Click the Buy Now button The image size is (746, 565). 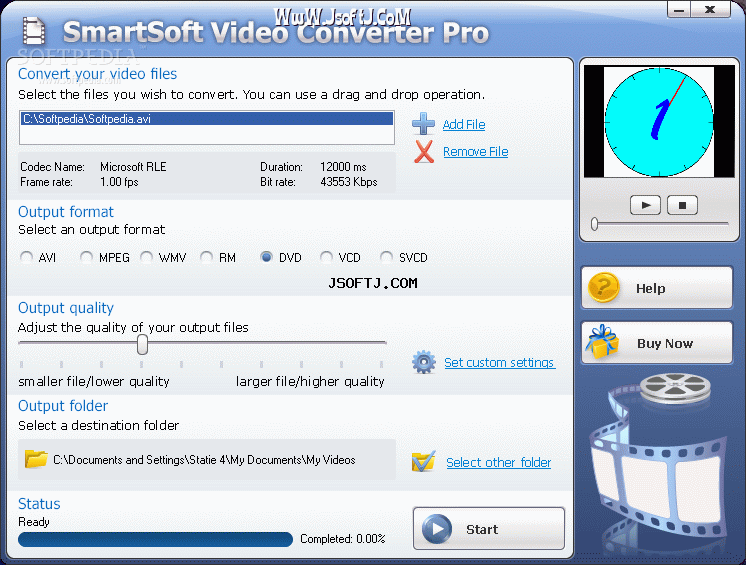657,343
